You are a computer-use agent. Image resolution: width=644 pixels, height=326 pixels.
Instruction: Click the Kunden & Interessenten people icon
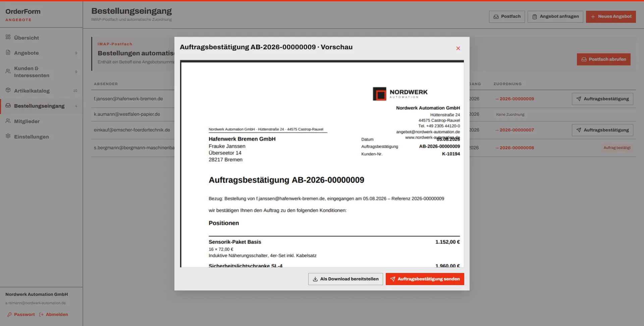[8, 71]
